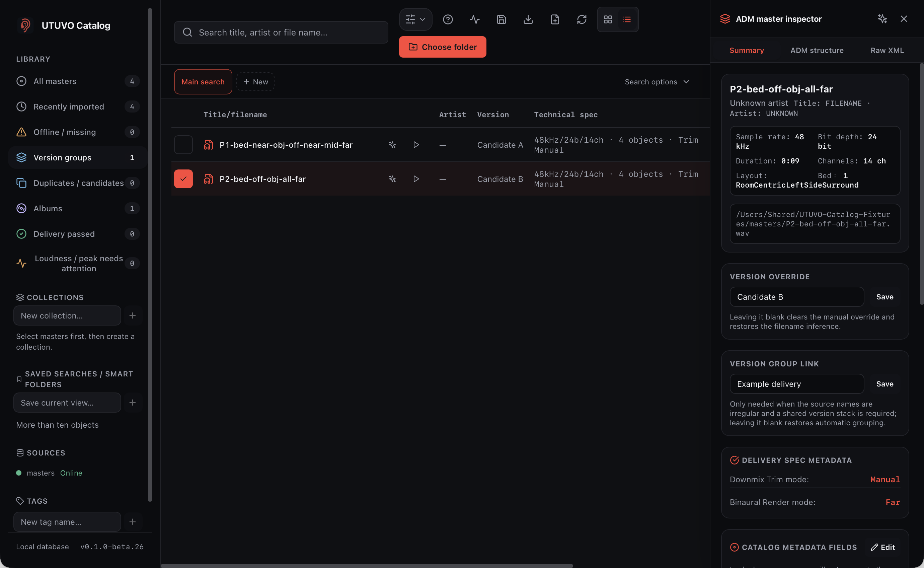This screenshot has height=568, width=924.
Task: Select the Main search tab
Action: pyautogui.click(x=203, y=81)
